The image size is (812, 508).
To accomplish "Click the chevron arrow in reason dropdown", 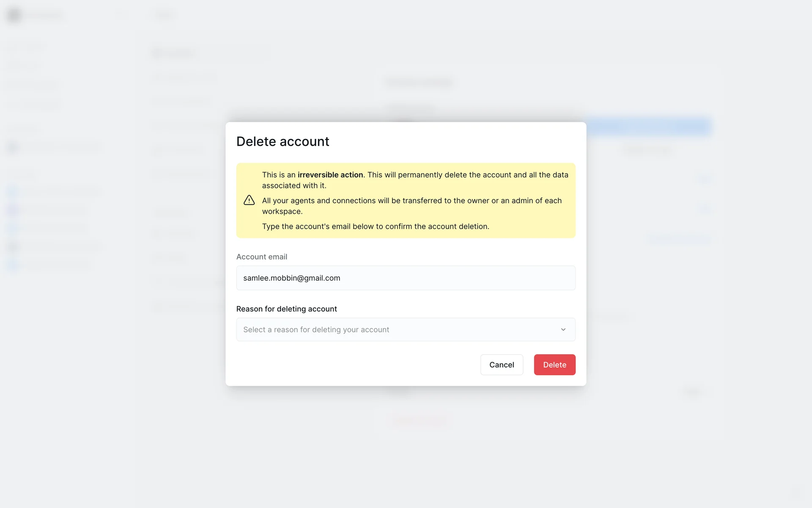I will coord(563,330).
